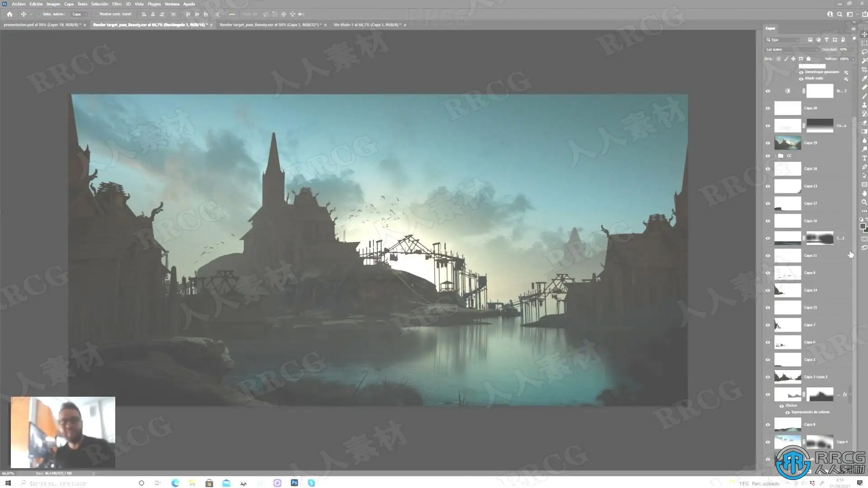
Task: Select the Eraser tool
Action: [x=864, y=122]
